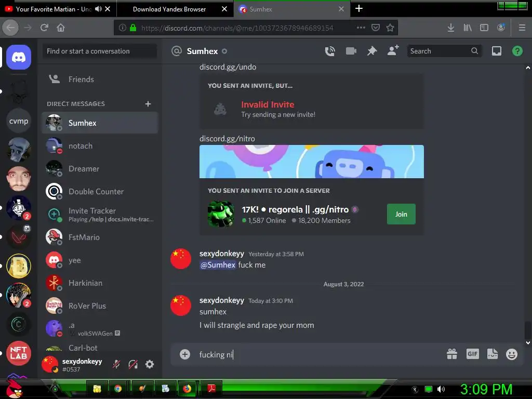Viewport: 532px width, 399px height.
Task: Open the regorela server avatar
Action: 221,214
